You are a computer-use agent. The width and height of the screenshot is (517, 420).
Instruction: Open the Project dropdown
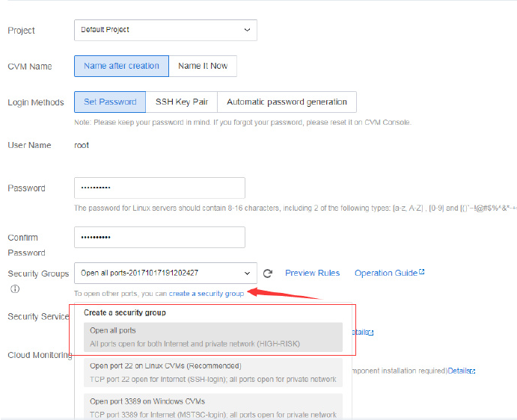(165, 30)
